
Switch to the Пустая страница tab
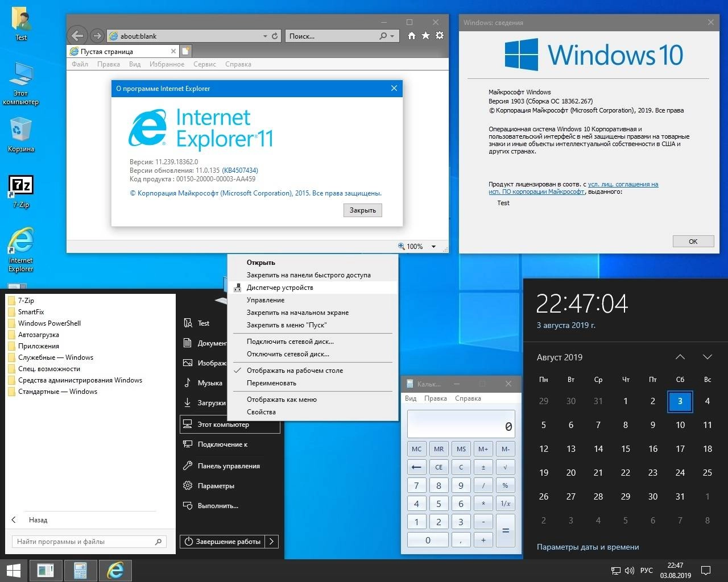tap(123, 51)
